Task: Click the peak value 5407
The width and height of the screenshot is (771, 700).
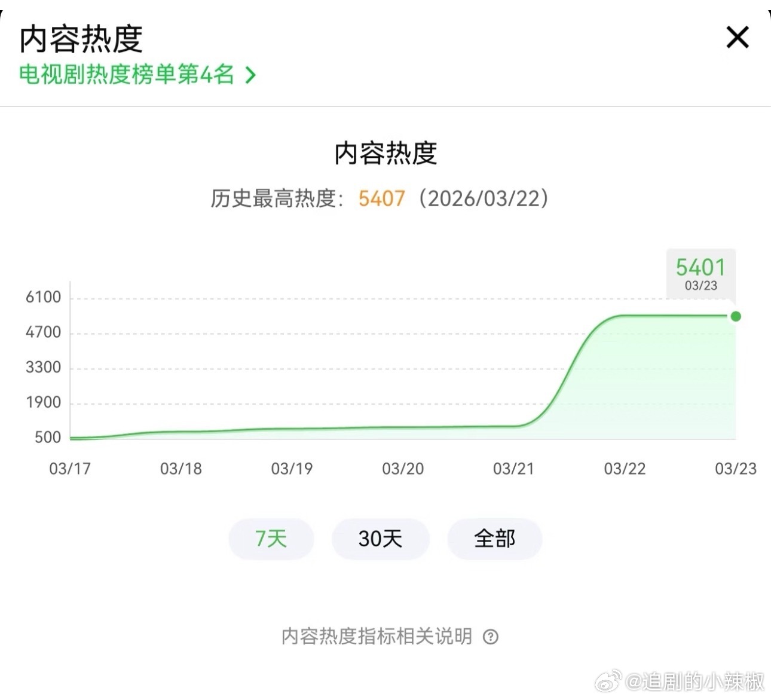Action: pyautogui.click(x=381, y=198)
